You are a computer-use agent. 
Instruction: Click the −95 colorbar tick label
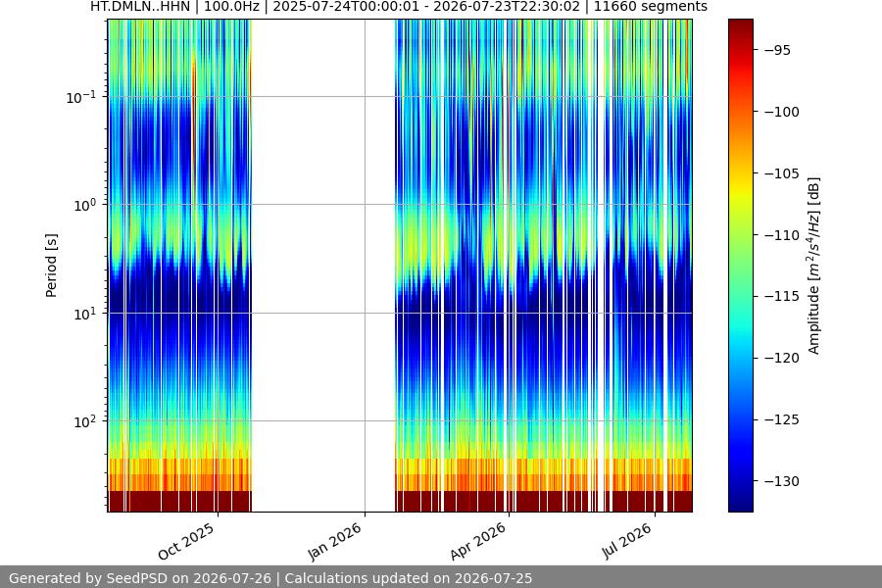[x=777, y=50]
